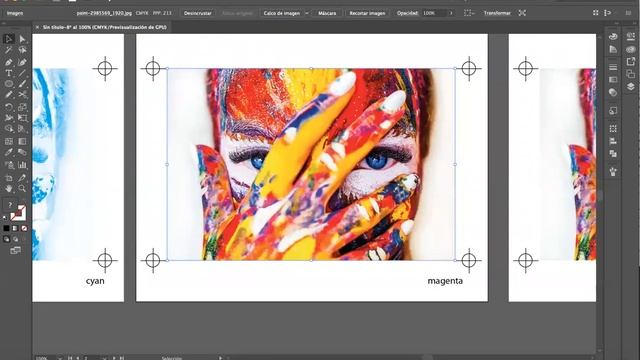Click the painted face image on the artboard
The height and width of the screenshot is (360, 640).
point(311,164)
